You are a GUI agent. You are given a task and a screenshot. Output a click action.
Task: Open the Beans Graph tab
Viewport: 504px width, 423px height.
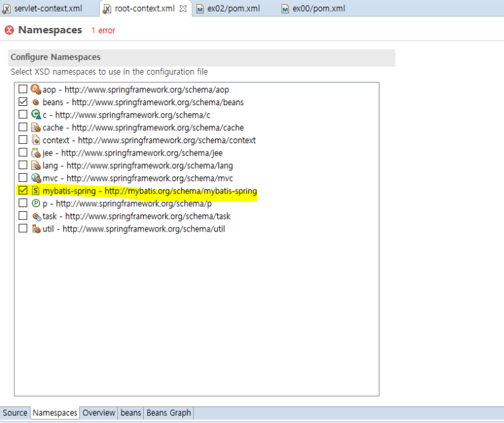click(x=169, y=413)
